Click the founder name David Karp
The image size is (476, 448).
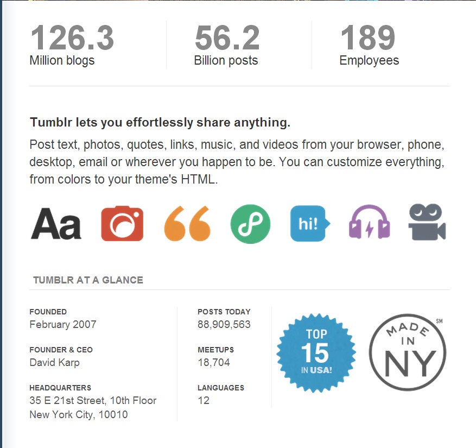55,362
